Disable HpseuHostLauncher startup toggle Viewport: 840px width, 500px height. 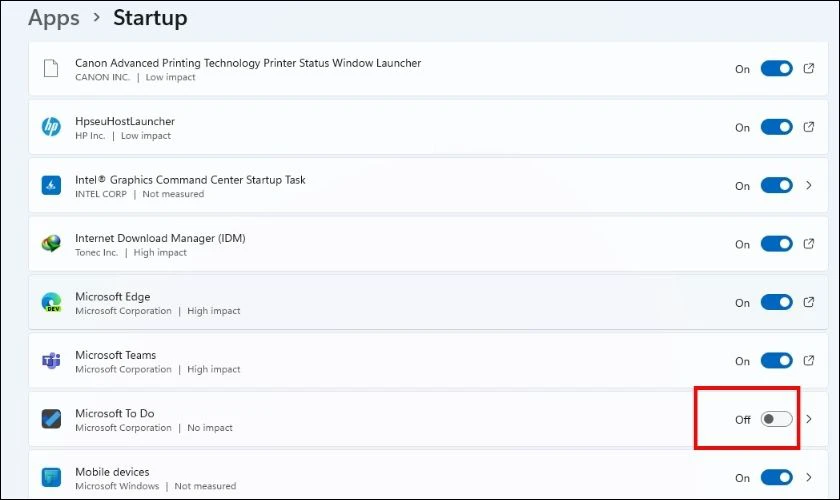click(776, 127)
